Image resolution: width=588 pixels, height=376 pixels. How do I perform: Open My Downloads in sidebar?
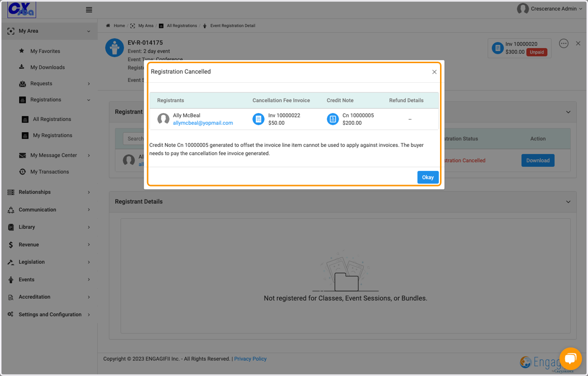[x=48, y=67]
